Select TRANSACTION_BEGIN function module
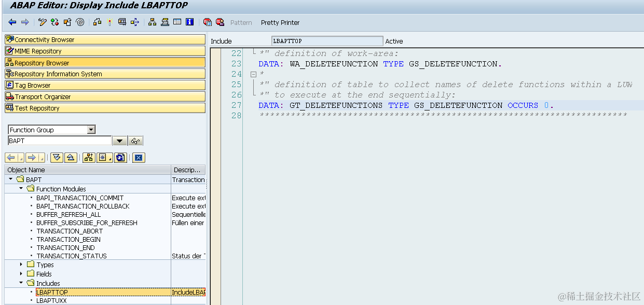 (x=68, y=239)
